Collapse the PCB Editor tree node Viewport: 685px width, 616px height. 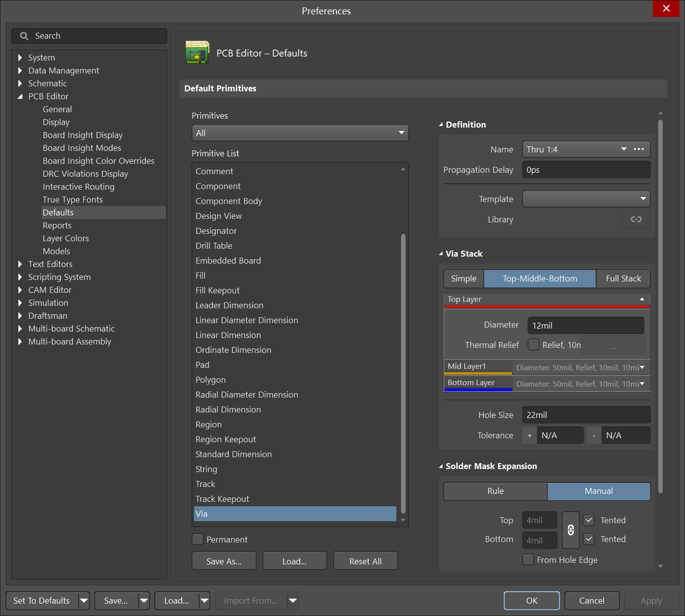pyautogui.click(x=20, y=96)
